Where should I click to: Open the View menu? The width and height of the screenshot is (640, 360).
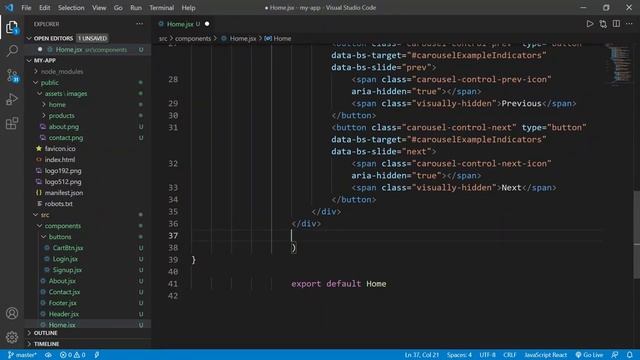point(99,8)
